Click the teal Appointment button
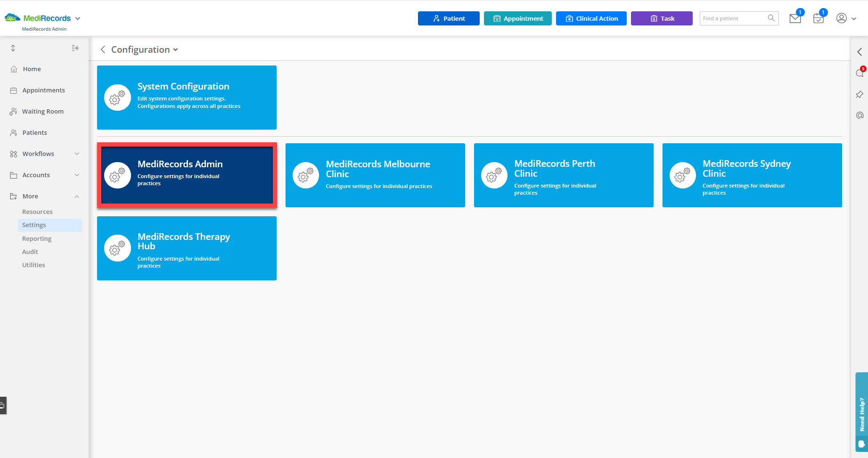The height and width of the screenshot is (458, 868). point(518,18)
